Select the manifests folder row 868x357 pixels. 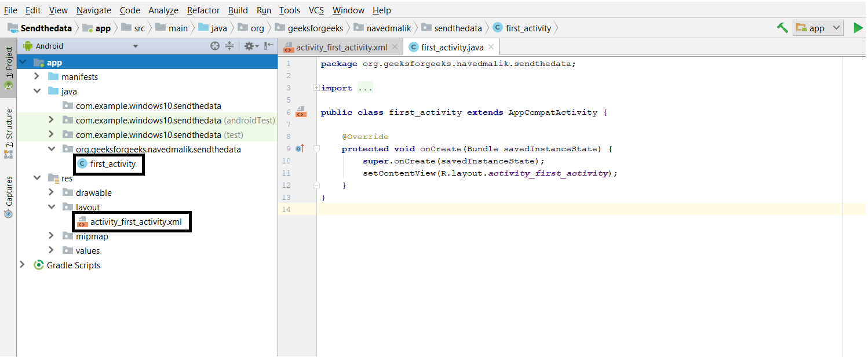[x=147, y=76]
